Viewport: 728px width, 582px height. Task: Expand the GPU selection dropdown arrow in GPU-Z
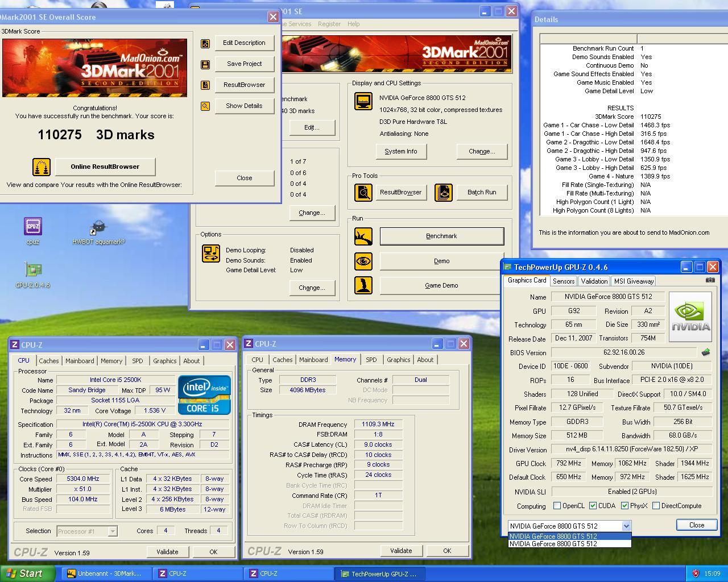(626, 526)
